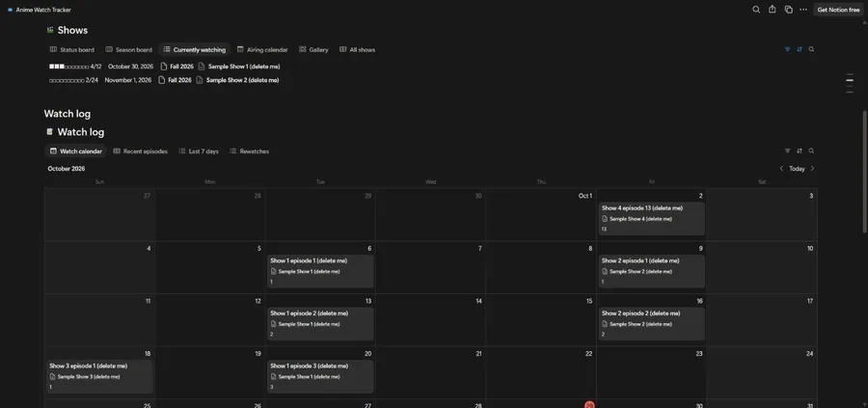Click the search icon in top bar
868x408 pixels.
point(755,10)
